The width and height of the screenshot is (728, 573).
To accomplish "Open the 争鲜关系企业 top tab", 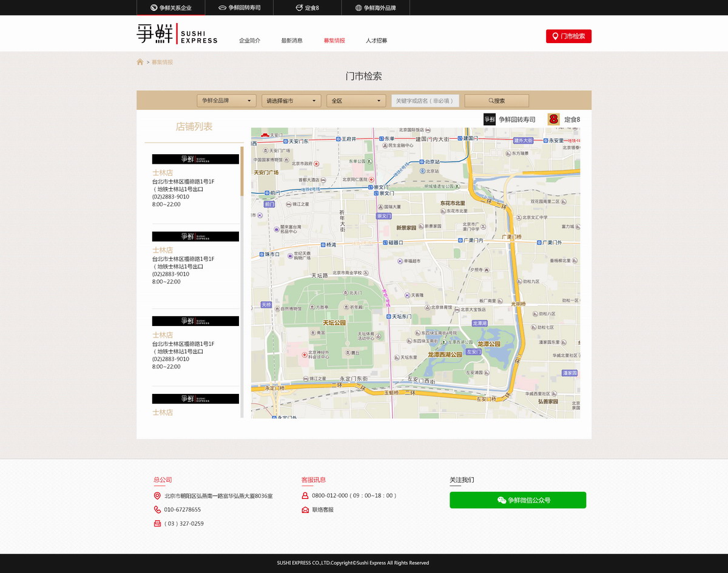I will (x=170, y=8).
